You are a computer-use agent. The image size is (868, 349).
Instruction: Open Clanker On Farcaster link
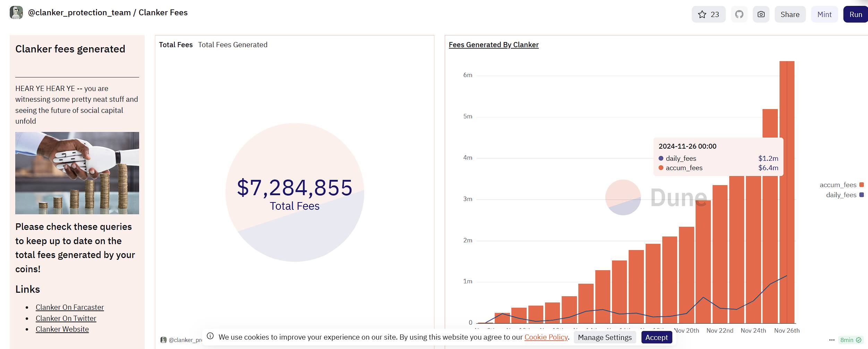click(x=70, y=307)
